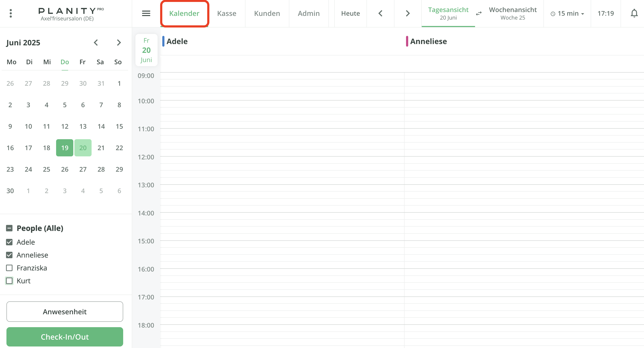The width and height of the screenshot is (644, 348).
Task: Enable the Kurt checkbox
Action: pyautogui.click(x=9, y=281)
